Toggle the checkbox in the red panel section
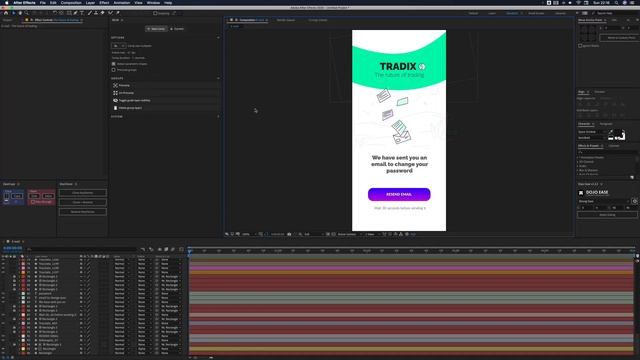This screenshot has height=360, width=640. click(x=33, y=202)
